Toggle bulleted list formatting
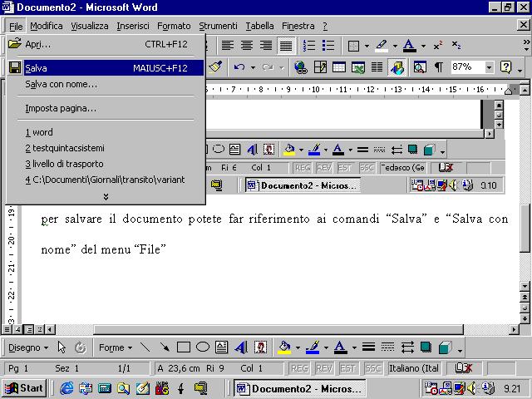The width and height of the screenshot is (532, 399). tap(328, 46)
